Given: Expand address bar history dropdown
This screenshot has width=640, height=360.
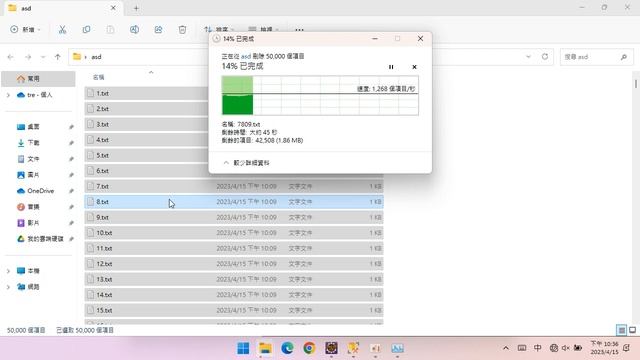Looking at the screenshot, I should pyautogui.click(x=529, y=57).
